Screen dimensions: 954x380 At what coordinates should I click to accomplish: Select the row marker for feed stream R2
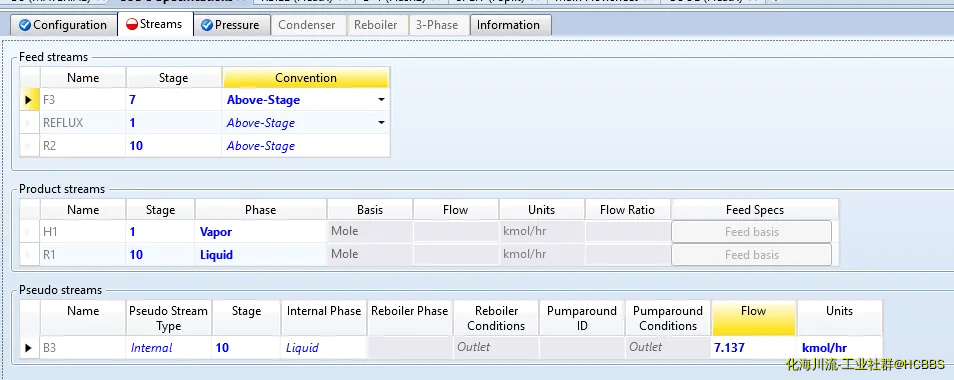tap(29, 146)
